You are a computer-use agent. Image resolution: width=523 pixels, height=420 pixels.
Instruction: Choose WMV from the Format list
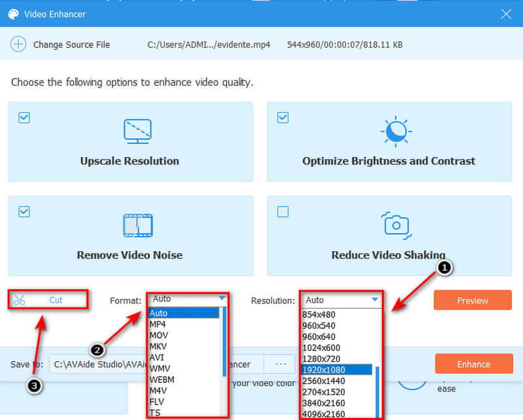pos(184,368)
